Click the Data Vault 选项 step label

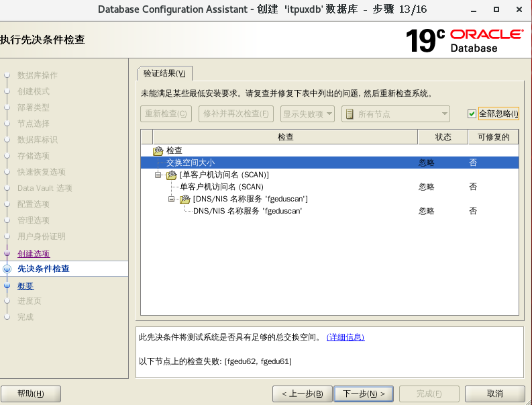point(45,188)
